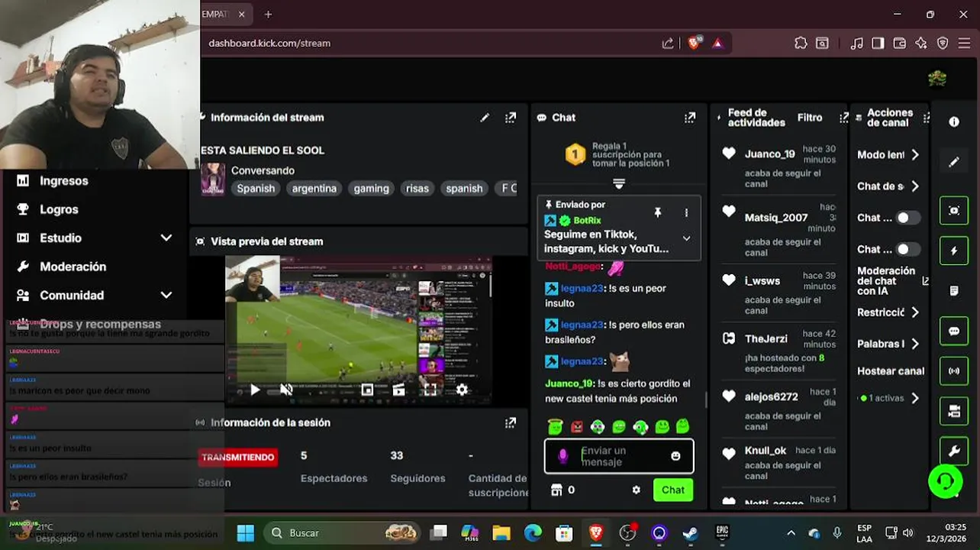The image size is (980, 550).
Task: Click in the Enviar un mensaje field
Action: 619,456
